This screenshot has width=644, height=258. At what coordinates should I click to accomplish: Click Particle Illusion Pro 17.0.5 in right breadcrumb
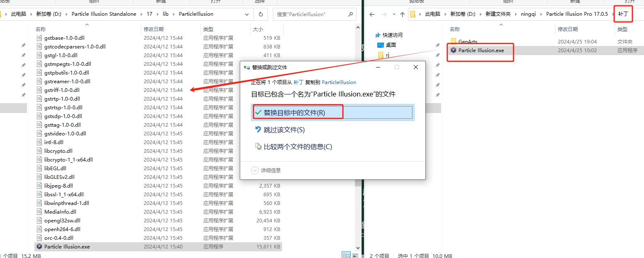tap(577, 14)
